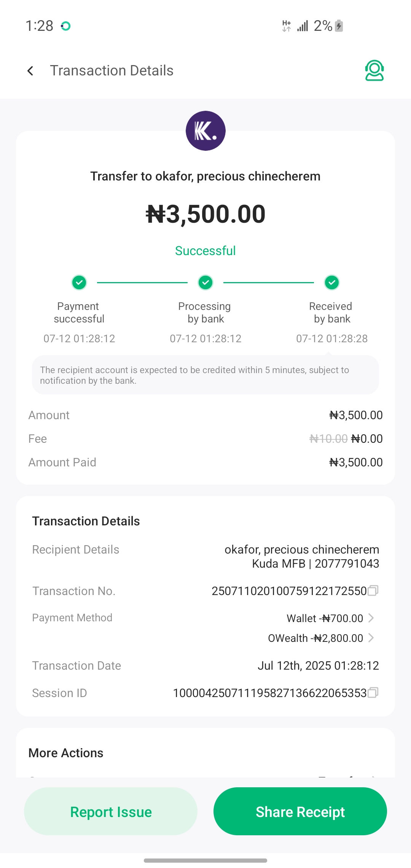Tap the Wallet -₦700.00 payment entry

pos(325,618)
